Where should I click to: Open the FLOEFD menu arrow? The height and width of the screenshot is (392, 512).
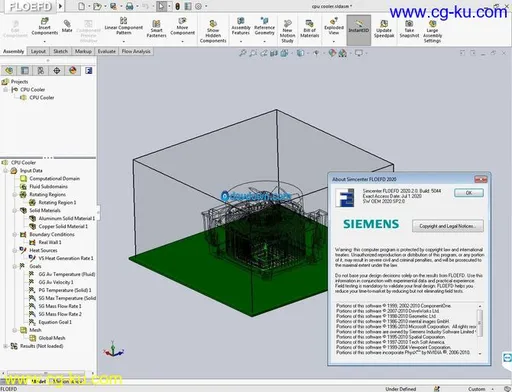[x=60, y=6]
